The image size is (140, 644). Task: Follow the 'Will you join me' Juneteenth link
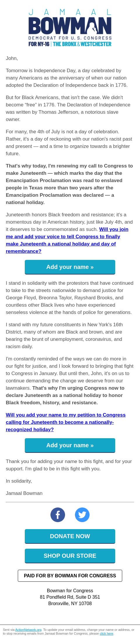coord(67,240)
